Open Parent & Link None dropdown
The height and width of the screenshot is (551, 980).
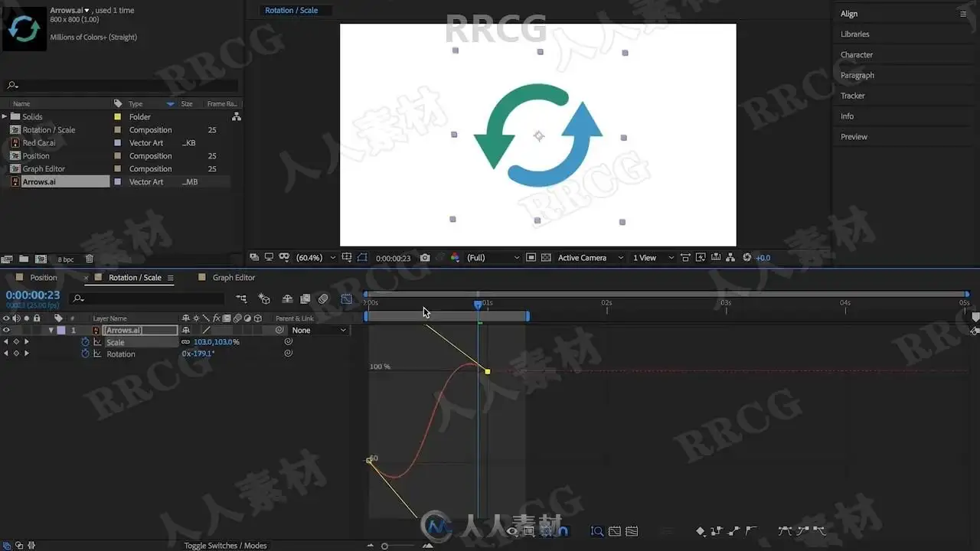(x=318, y=330)
